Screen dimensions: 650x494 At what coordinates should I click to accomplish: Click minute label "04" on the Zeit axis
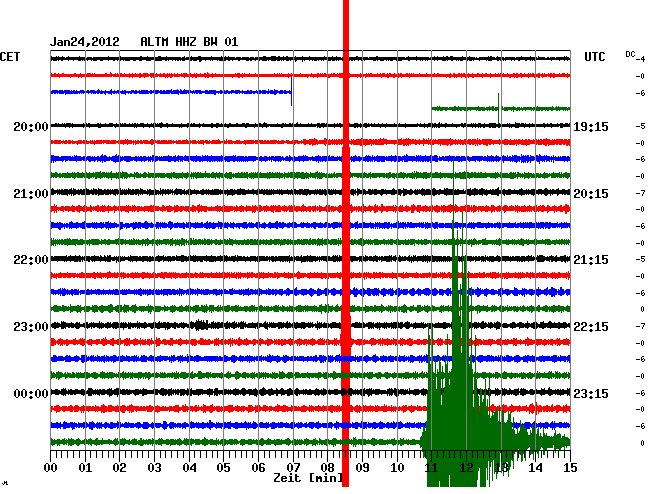189,468
